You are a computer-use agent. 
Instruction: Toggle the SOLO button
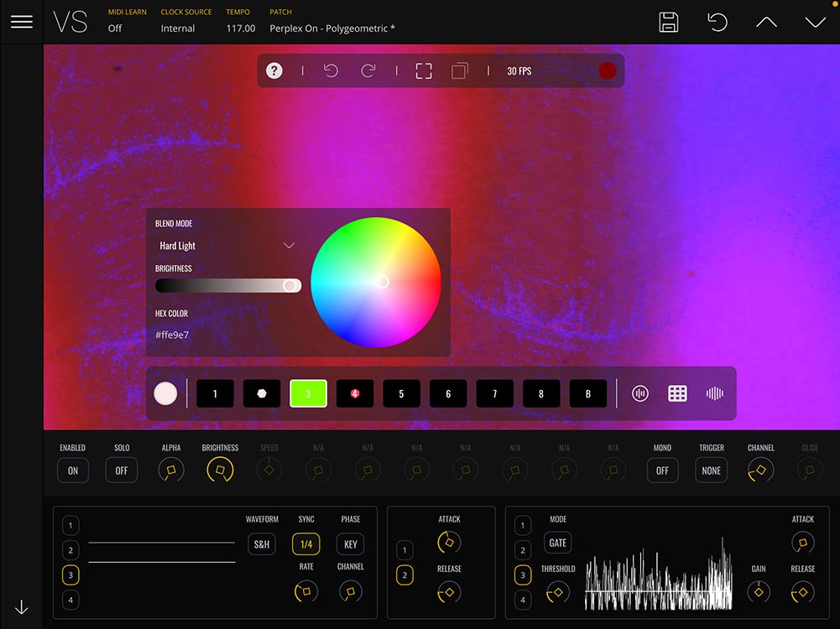122,470
